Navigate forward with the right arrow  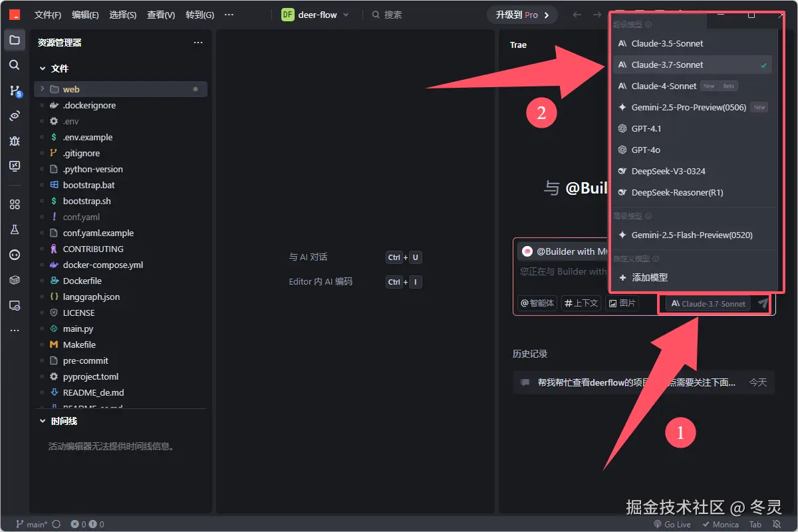click(x=597, y=15)
